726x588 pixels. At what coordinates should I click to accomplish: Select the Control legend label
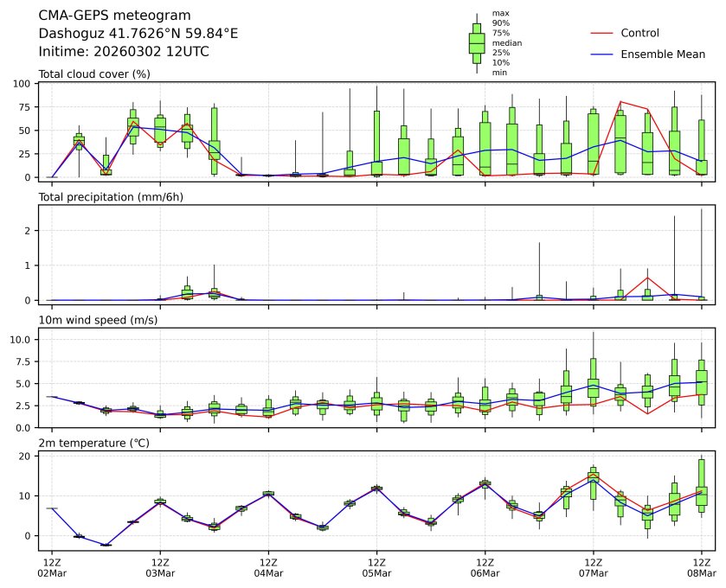[x=639, y=34]
